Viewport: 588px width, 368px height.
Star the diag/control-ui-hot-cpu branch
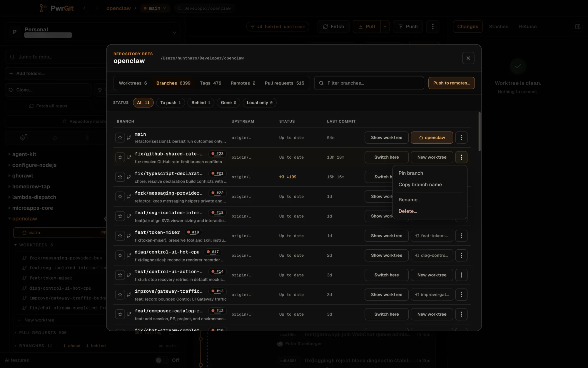point(120,255)
